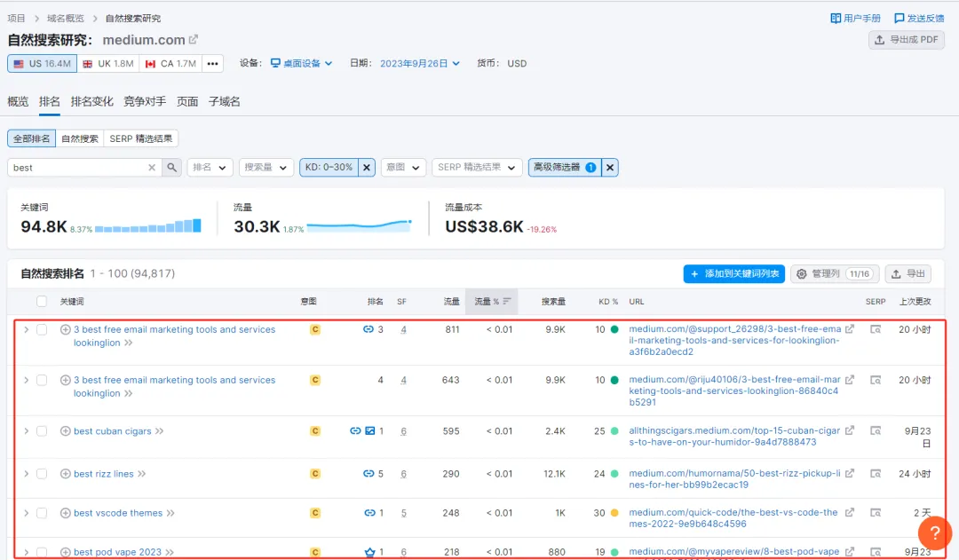Screen dimensions: 959x560
Task: Tick checkbox for 'best rizz lines' row
Action: pyautogui.click(x=42, y=474)
